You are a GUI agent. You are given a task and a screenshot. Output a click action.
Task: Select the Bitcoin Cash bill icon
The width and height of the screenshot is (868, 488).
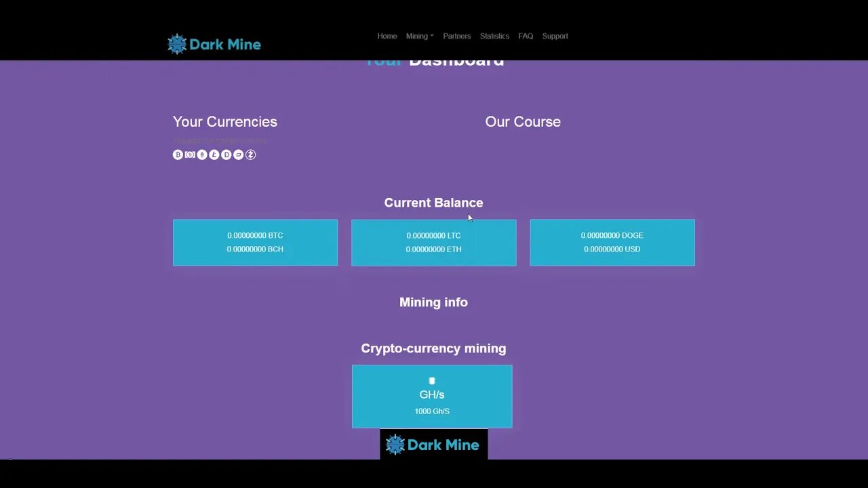coord(190,155)
